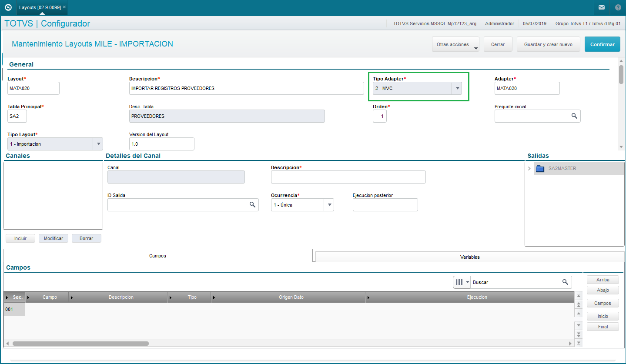This screenshot has width=626, height=364.
Task: Click the TOTVS logo icon at top-left
Action: coord(8,7)
